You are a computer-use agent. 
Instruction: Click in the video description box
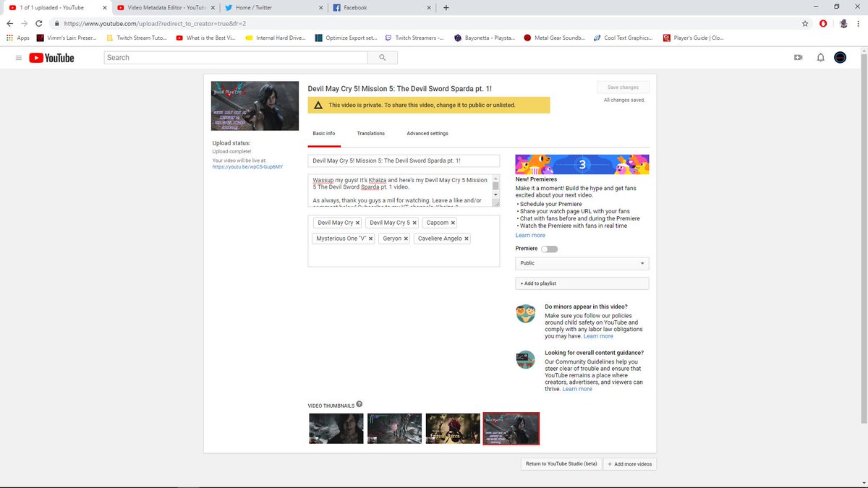(x=399, y=190)
